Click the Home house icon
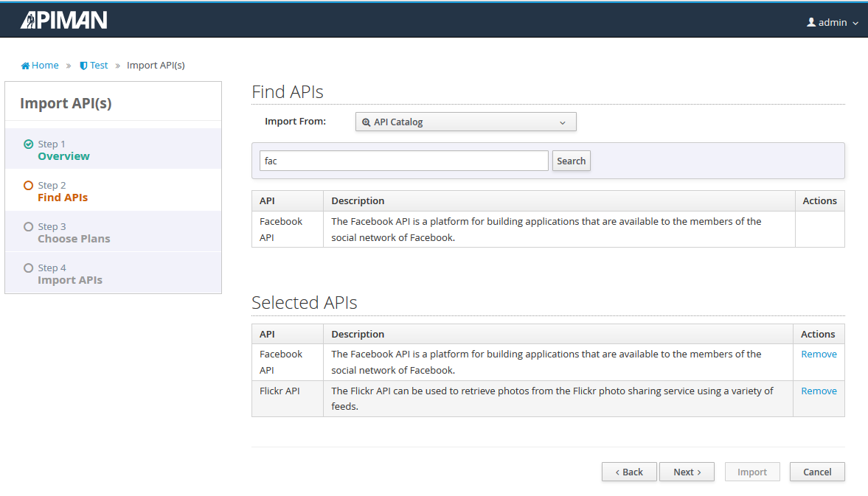The image size is (868, 496). coord(25,66)
